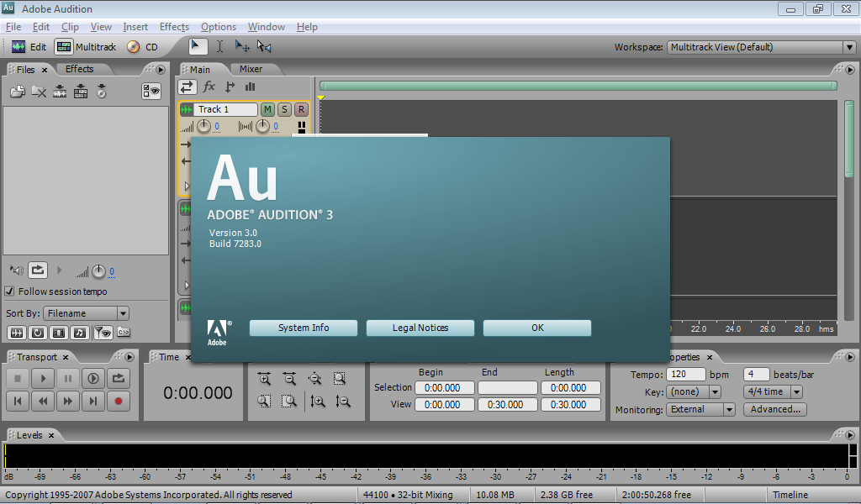
Task: Click the Fast Forward transport button
Action: point(68,402)
